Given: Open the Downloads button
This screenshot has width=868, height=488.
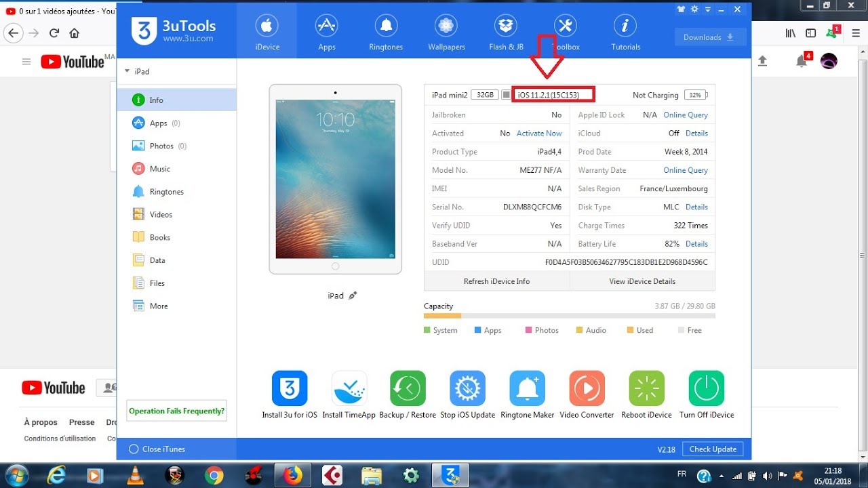Looking at the screenshot, I should pos(710,37).
